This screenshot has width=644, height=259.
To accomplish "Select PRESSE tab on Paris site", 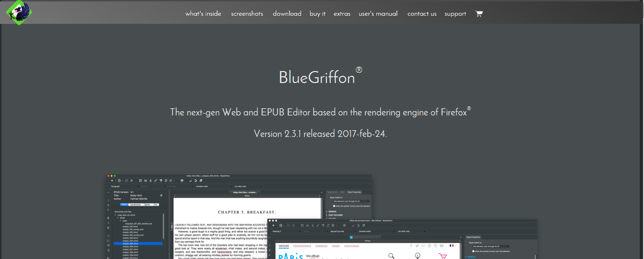I will [336, 246].
